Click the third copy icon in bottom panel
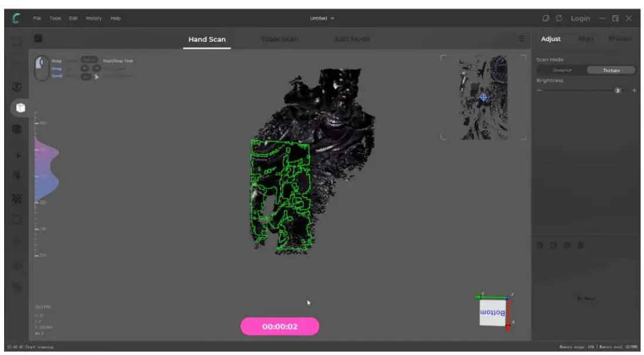Viewport: 644px width, 355px height. 567,245
